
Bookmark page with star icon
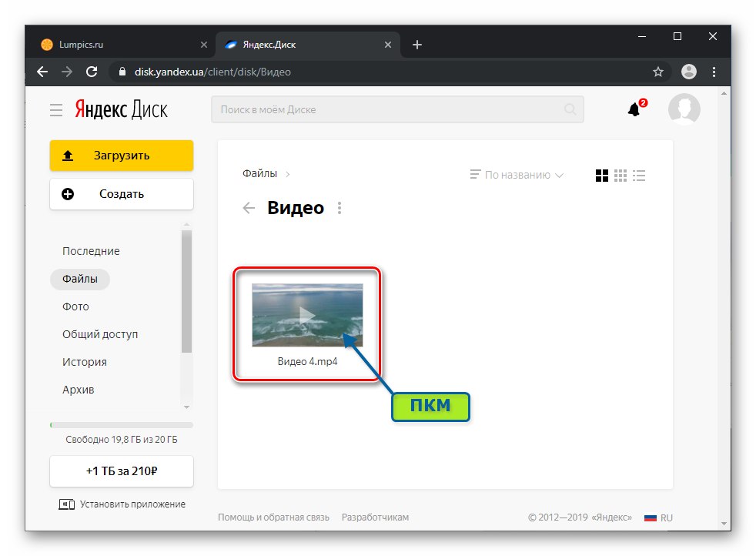tap(657, 72)
